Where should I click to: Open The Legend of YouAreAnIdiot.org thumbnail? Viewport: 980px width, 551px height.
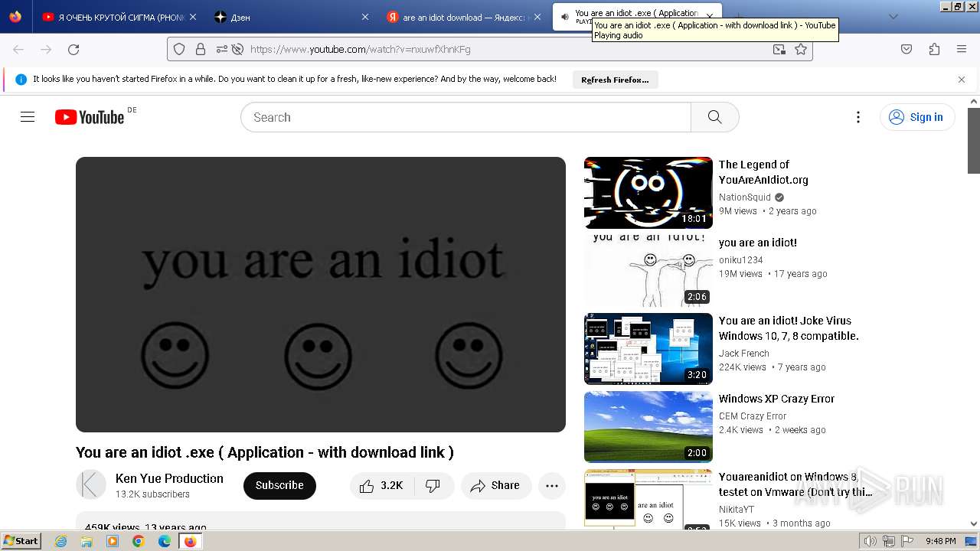648,193
